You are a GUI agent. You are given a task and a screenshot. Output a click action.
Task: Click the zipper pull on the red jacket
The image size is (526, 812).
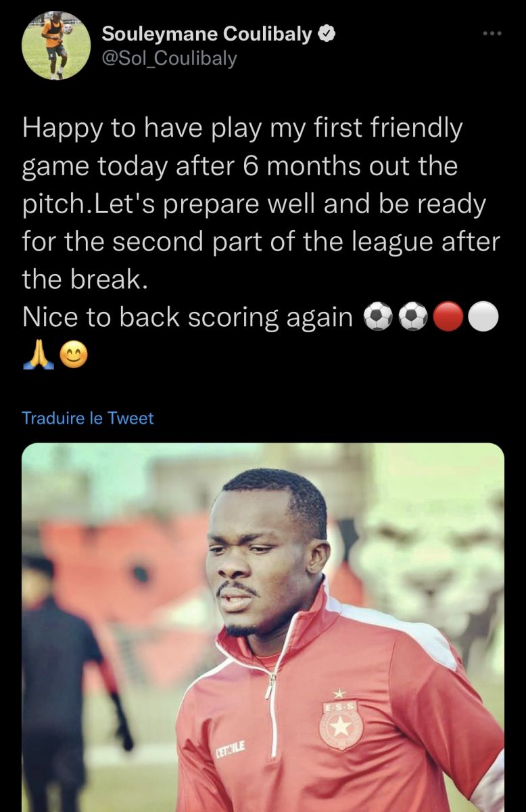(270, 690)
